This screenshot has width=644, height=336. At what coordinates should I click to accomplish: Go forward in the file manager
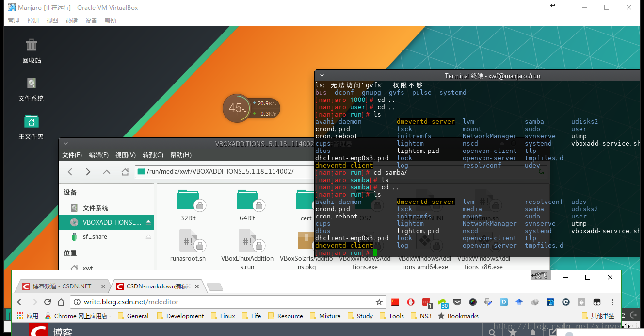click(88, 172)
